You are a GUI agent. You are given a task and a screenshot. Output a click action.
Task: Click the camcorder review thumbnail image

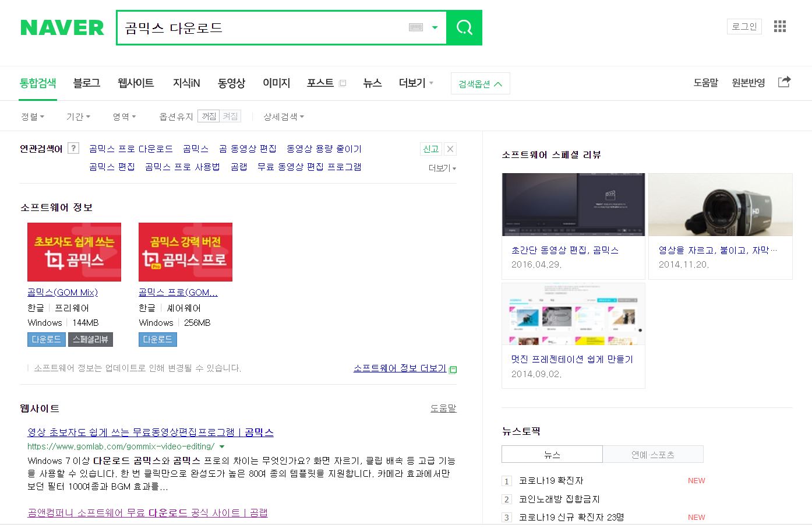(721, 205)
